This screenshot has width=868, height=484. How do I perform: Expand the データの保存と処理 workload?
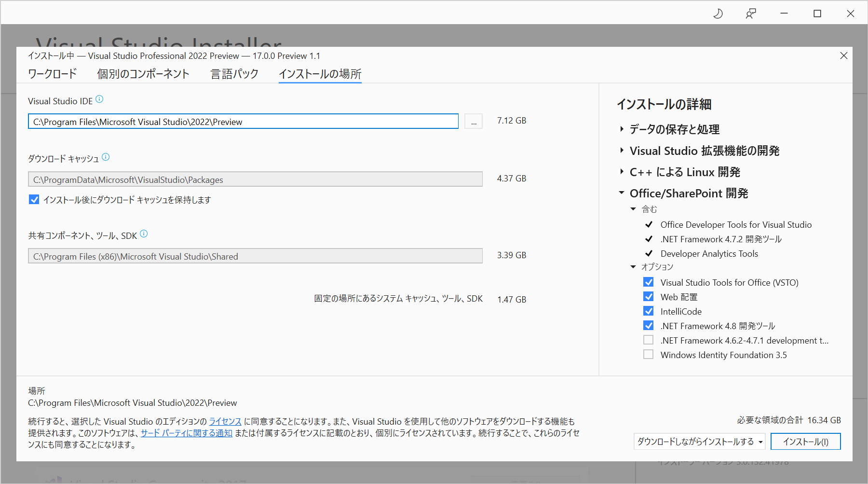click(622, 129)
